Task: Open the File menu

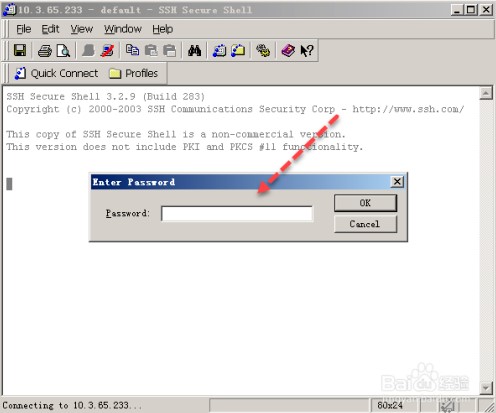Action: coord(24,29)
